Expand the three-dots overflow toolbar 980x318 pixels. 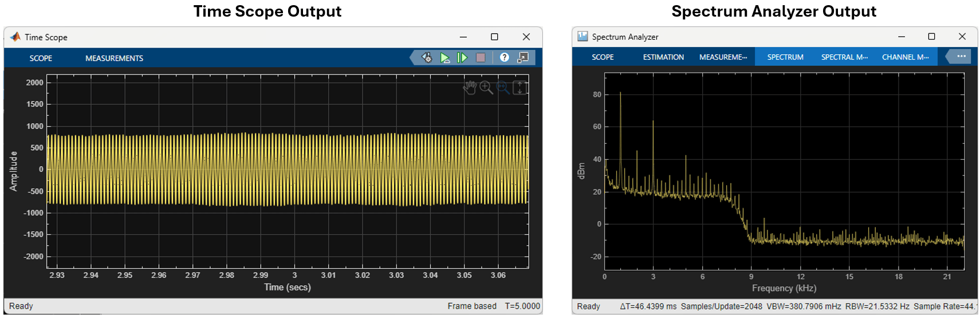(x=961, y=56)
